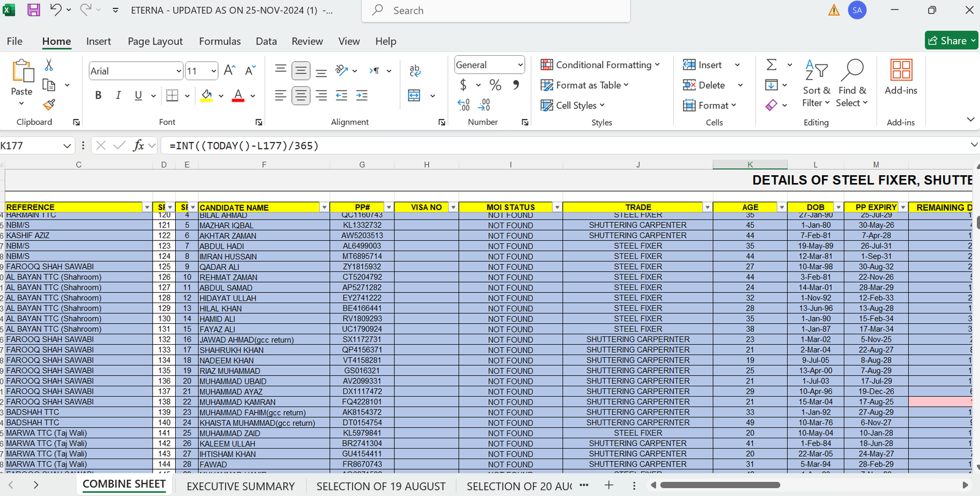
Task: Click the Merge & Center icon
Action: pyautogui.click(x=415, y=96)
